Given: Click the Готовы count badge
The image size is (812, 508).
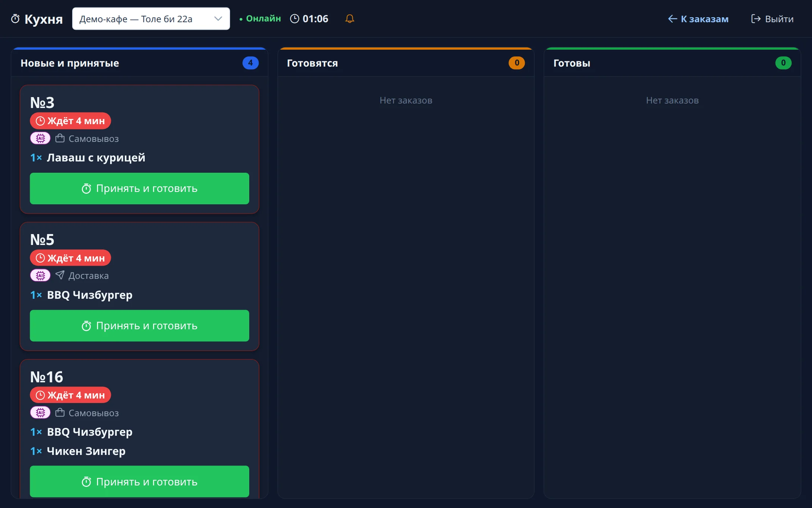Looking at the screenshot, I should pyautogui.click(x=783, y=63).
